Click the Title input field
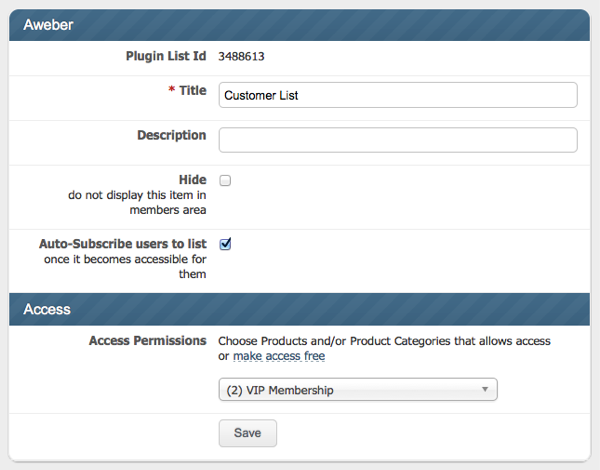The image size is (600, 470). pyautogui.click(x=397, y=95)
